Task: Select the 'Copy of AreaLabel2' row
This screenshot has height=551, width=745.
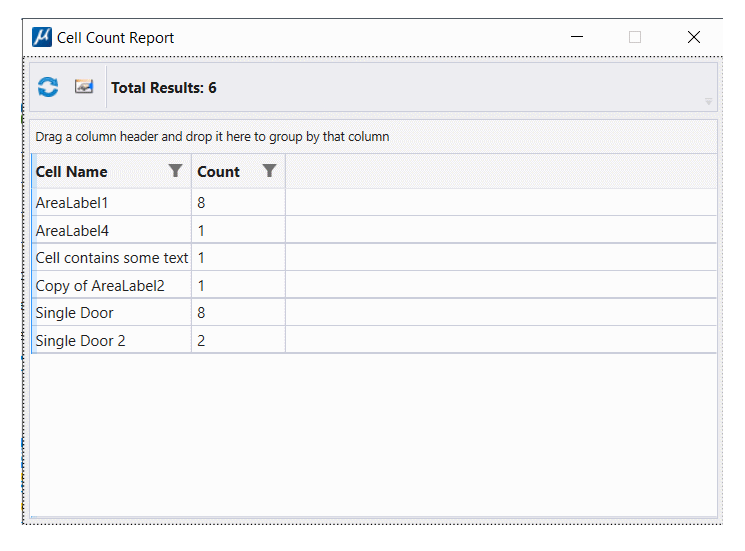Action: (x=374, y=285)
